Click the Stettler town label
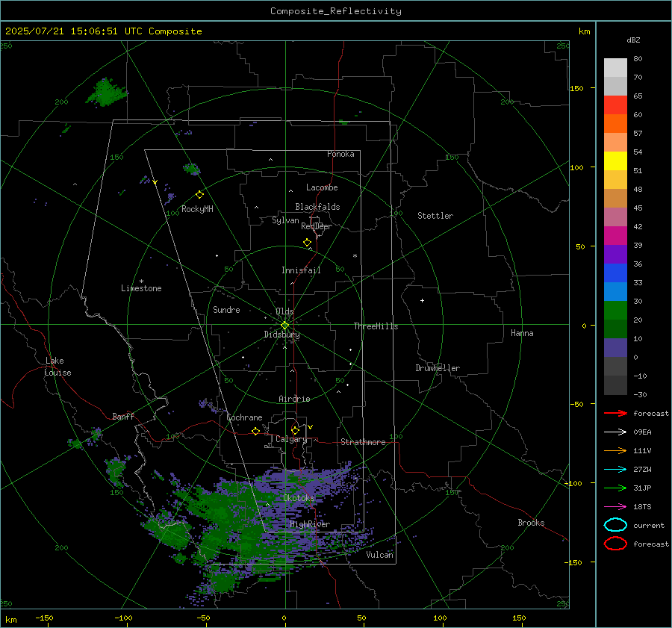Viewport: 672px width, 628px height. pyautogui.click(x=435, y=216)
